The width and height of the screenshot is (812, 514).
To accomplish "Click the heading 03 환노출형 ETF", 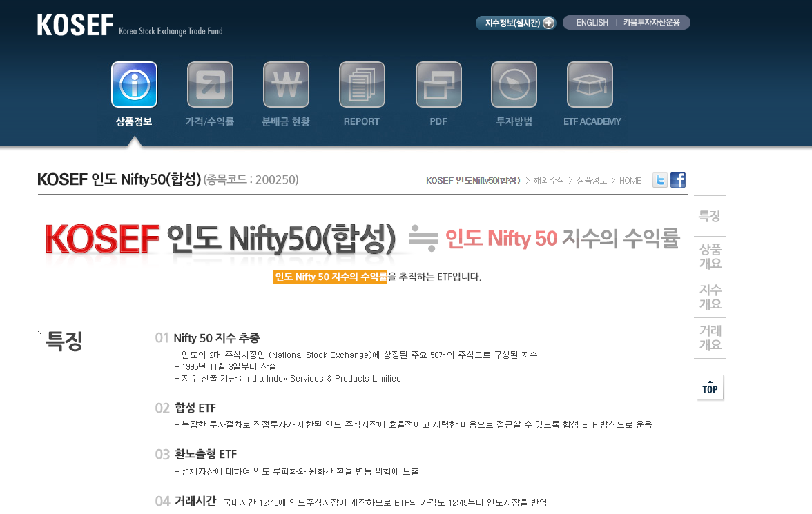I will pyautogui.click(x=196, y=454).
